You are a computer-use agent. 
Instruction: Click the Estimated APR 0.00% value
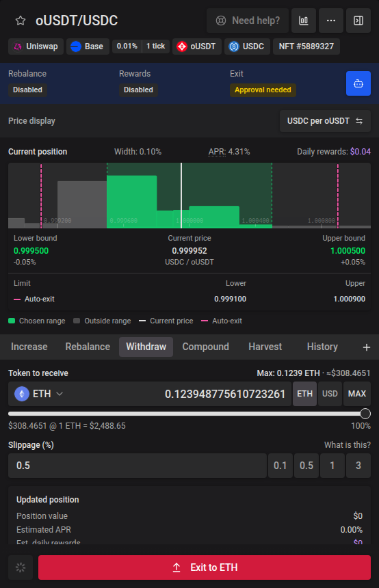(x=352, y=530)
